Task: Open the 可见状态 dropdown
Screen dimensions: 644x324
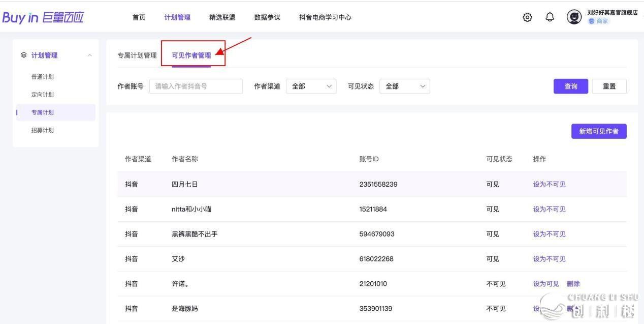Action: tap(404, 86)
